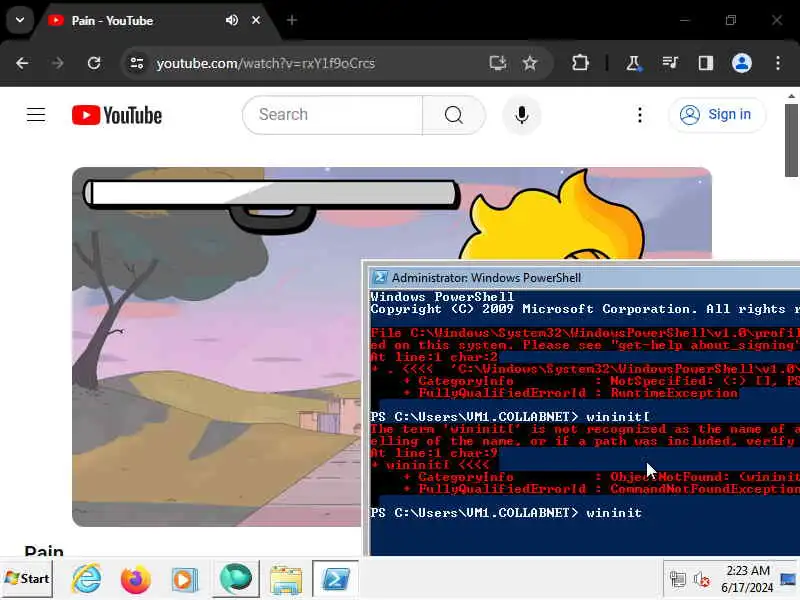Click the YouTube search magnifier button
This screenshot has width=800, height=600.
click(x=454, y=115)
